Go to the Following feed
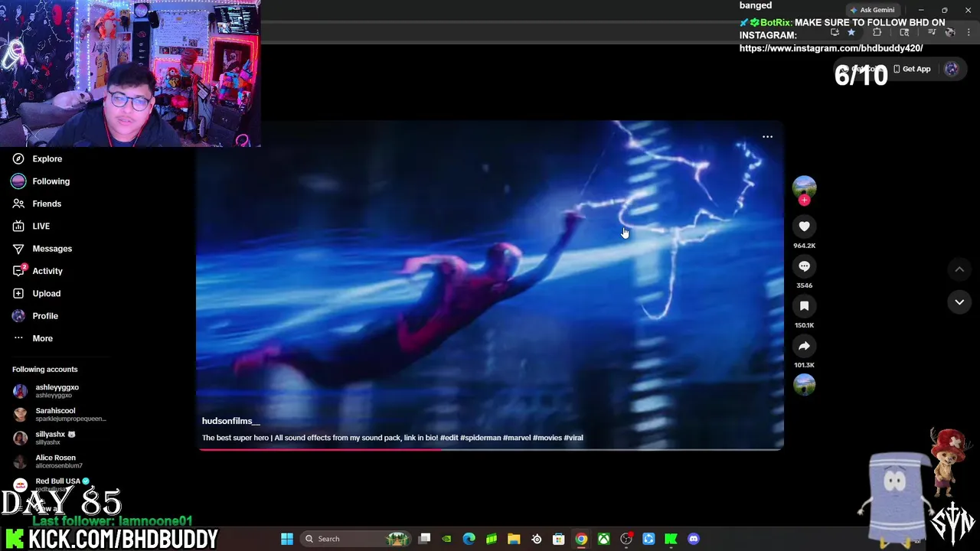Screen dimensions: 980x551 click(x=41, y=181)
